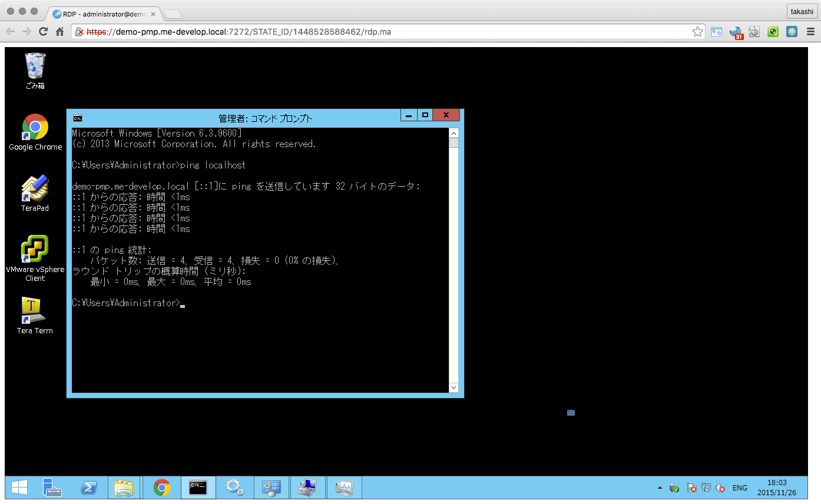Open the Control Panel taskbar icon

[x=272, y=488]
